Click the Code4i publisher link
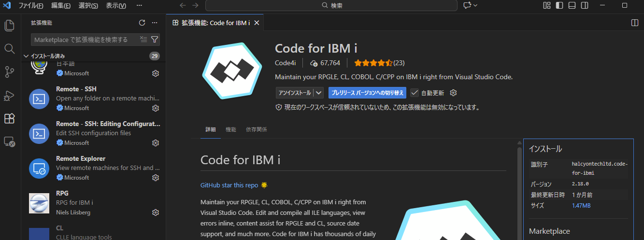644x240 pixels. 286,63
